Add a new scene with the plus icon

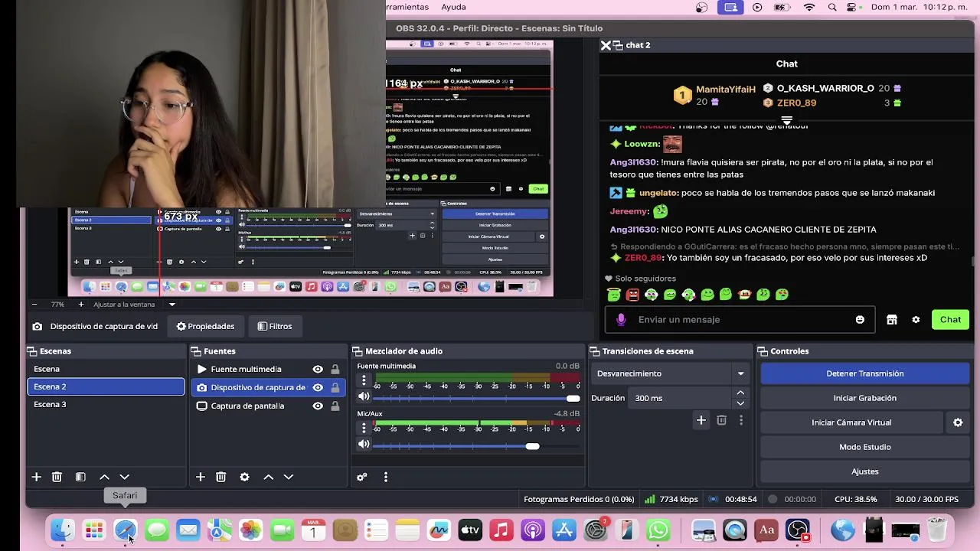[x=36, y=477]
